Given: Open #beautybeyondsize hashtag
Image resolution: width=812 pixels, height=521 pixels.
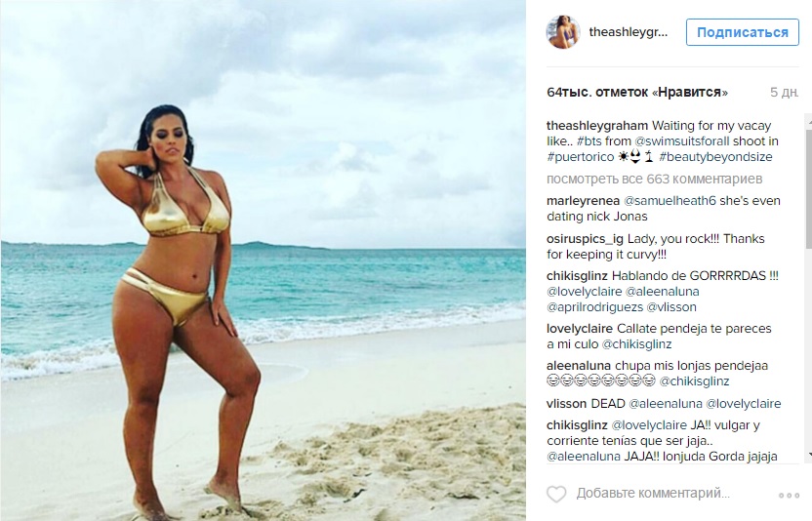Looking at the screenshot, I should tap(715, 157).
